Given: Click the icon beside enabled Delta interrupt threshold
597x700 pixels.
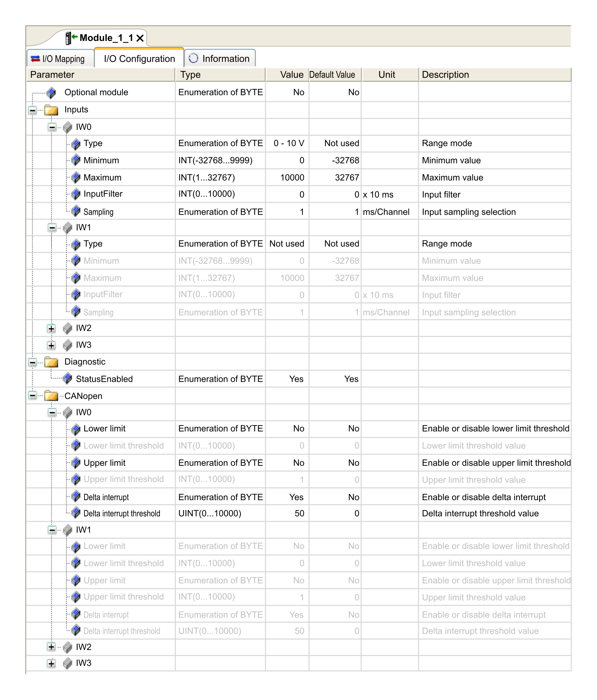Looking at the screenshot, I should click(x=76, y=513).
